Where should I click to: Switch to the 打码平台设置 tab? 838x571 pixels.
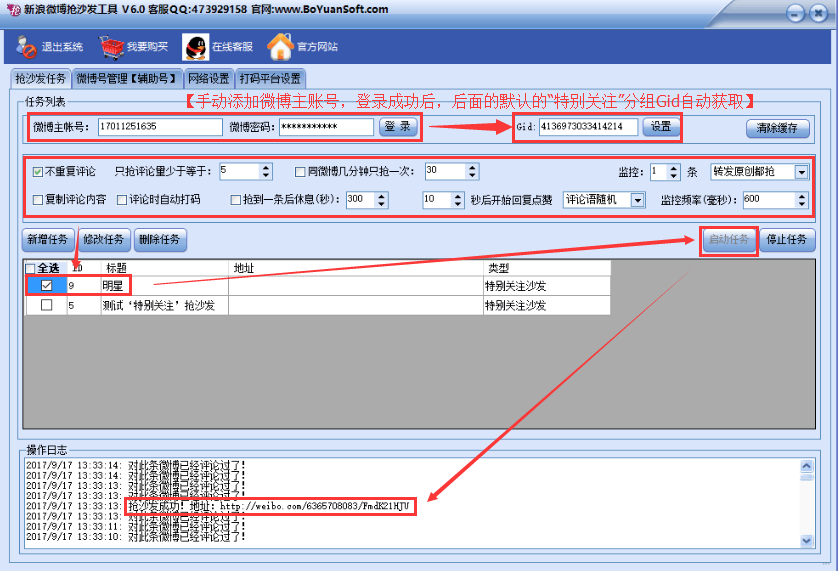[270, 79]
